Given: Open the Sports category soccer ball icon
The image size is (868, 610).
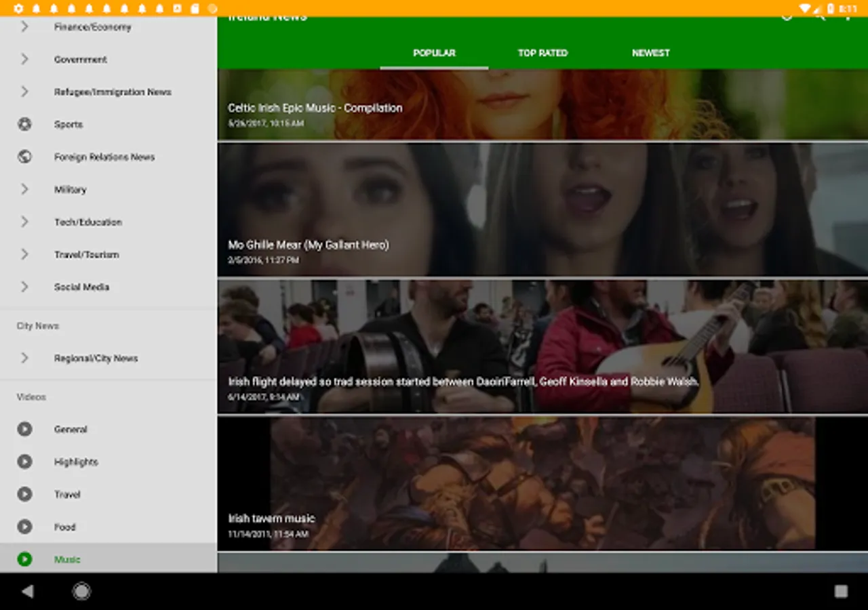Looking at the screenshot, I should [x=24, y=124].
